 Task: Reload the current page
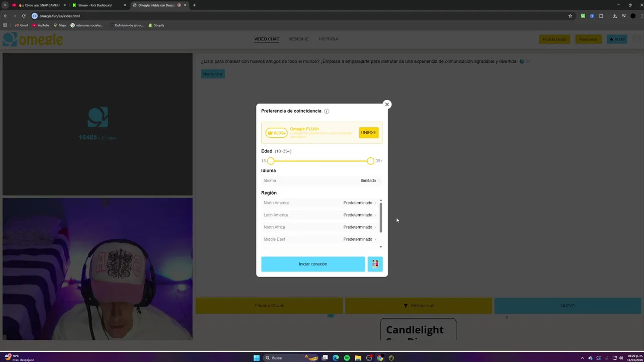pyautogui.click(x=23, y=16)
